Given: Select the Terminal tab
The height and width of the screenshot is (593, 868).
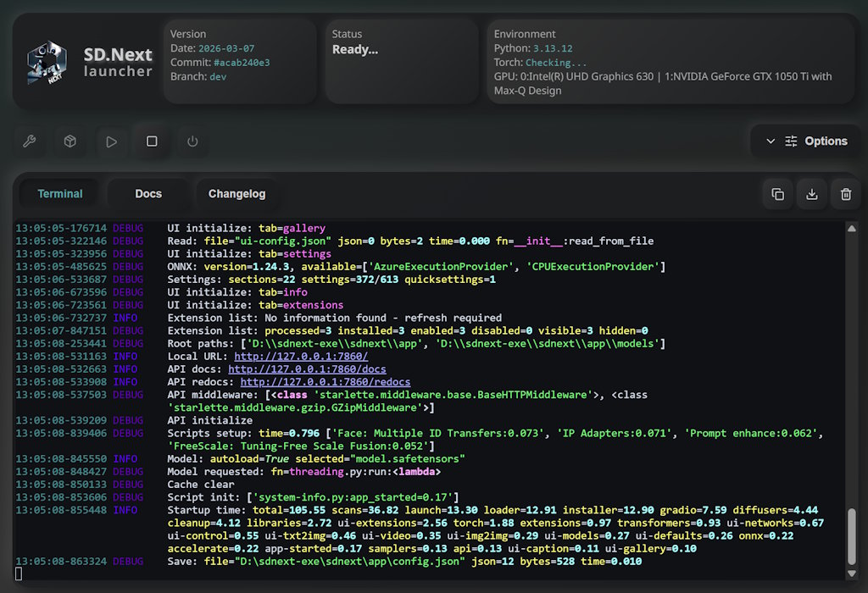Looking at the screenshot, I should (59, 193).
